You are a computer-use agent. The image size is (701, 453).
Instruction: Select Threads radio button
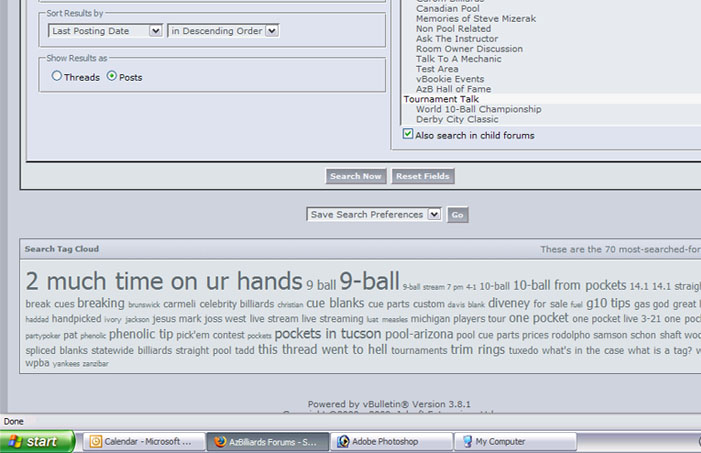click(56, 76)
